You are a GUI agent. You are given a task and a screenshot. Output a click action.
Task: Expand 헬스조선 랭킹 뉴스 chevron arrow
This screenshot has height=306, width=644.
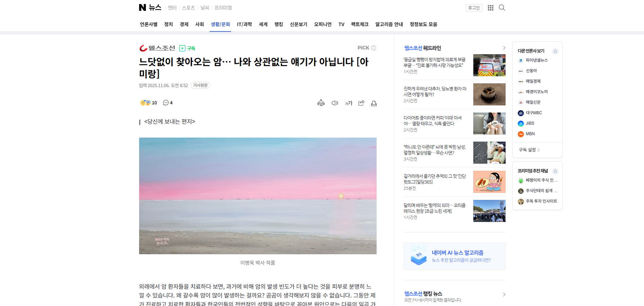[x=504, y=294]
